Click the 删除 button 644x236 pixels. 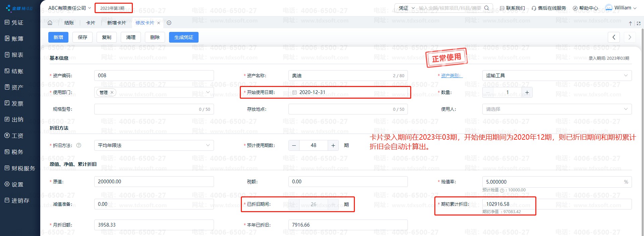pyautogui.click(x=155, y=37)
